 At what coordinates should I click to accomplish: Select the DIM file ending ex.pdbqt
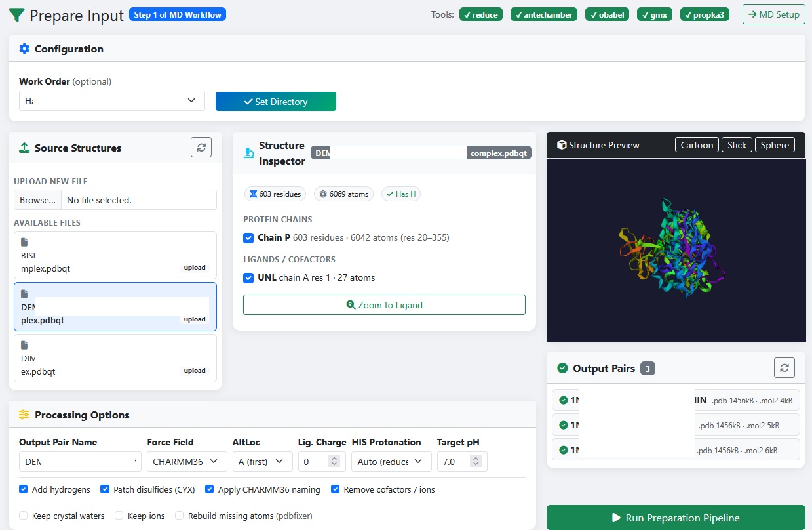pyautogui.click(x=115, y=358)
